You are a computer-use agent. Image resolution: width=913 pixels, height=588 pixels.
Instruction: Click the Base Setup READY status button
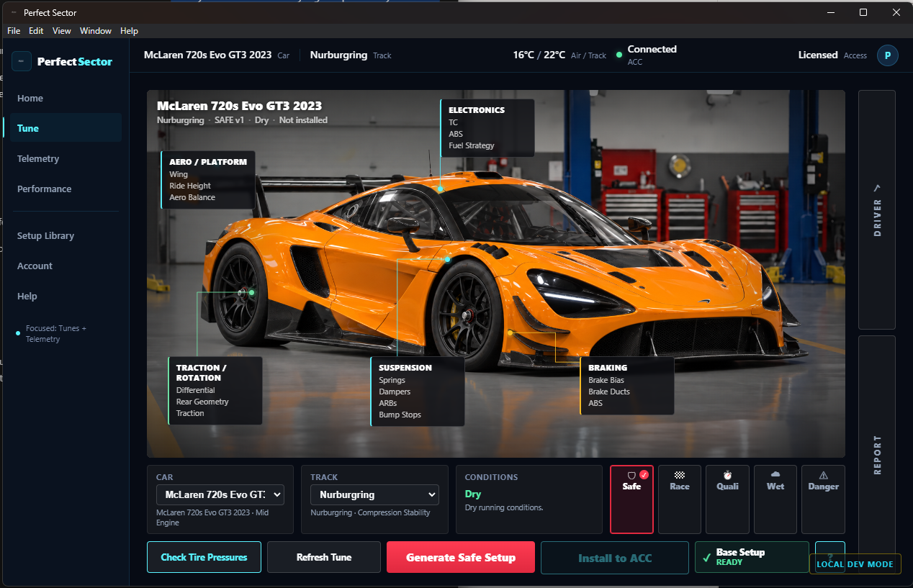(752, 557)
